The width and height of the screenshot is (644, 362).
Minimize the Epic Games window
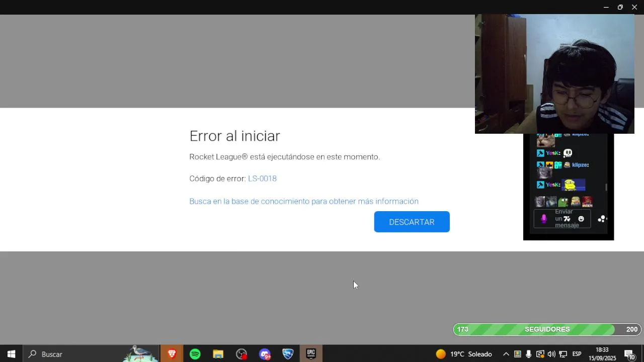tap(606, 7)
